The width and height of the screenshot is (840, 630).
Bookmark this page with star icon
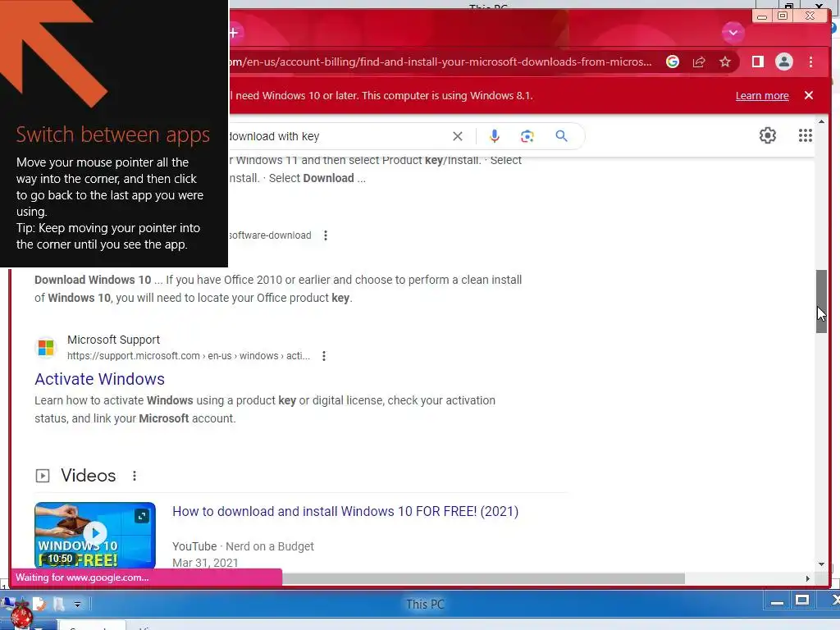[725, 62]
